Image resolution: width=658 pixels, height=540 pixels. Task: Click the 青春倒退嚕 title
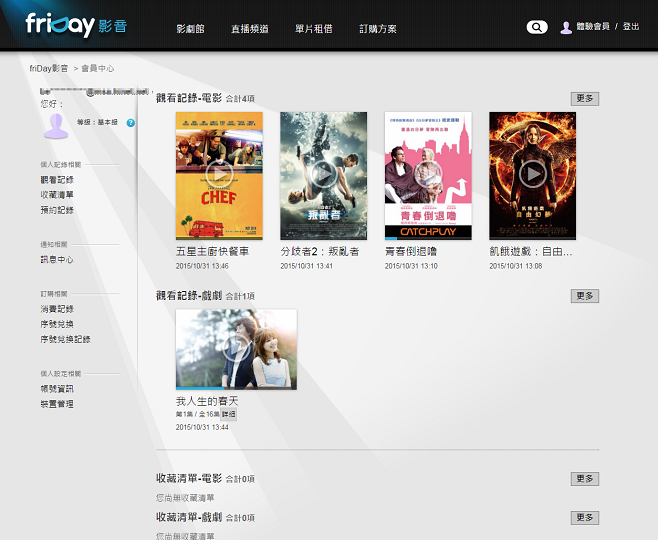(x=411, y=251)
